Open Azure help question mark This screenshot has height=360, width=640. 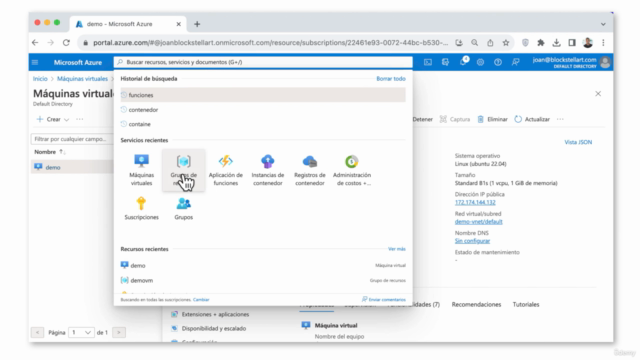click(498, 62)
